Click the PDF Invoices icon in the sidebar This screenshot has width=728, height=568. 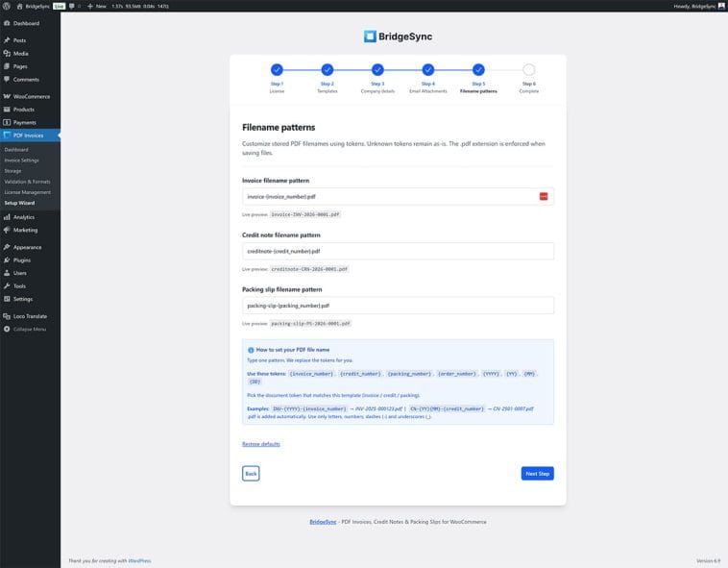click(7, 136)
